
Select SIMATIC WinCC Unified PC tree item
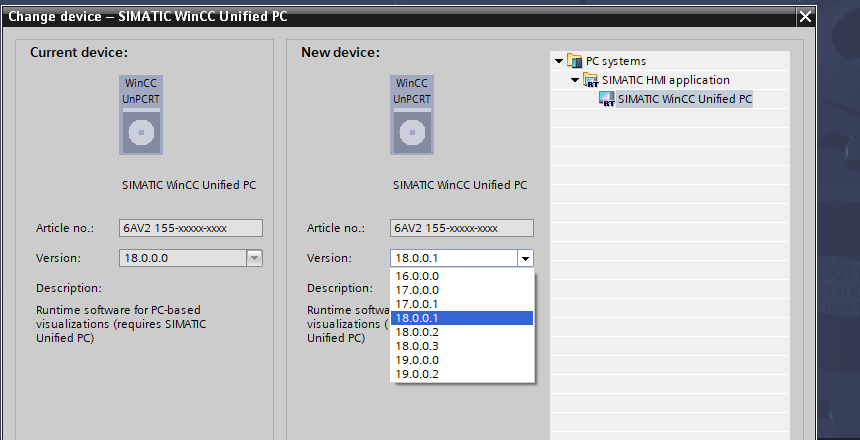click(684, 99)
